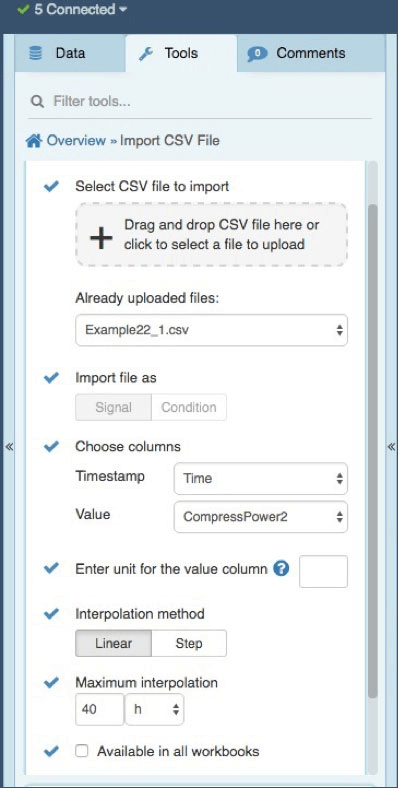Click the home icon beside Overview
The image size is (398, 788).
tap(34, 141)
